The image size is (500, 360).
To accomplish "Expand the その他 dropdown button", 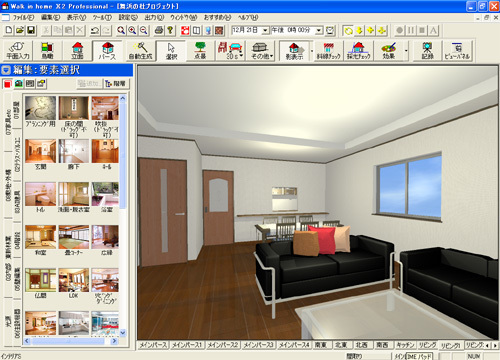I will [x=262, y=51].
